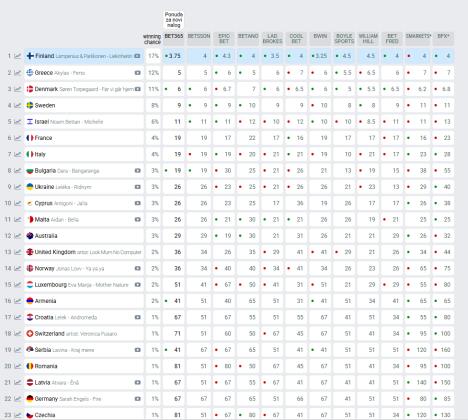Open the video icon for Norway

(x=137, y=268)
